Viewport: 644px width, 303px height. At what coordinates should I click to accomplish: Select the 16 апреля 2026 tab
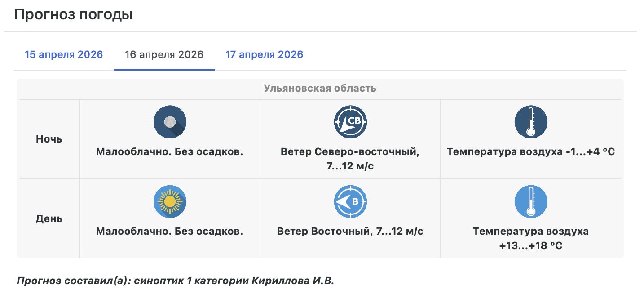[x=164, y=55]
